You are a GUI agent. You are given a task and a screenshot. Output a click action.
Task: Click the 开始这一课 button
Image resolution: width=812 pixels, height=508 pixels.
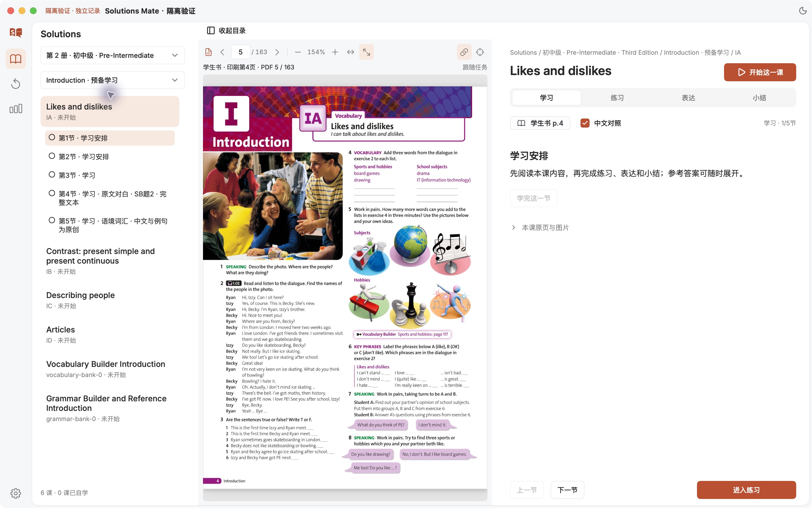(760, 72)
